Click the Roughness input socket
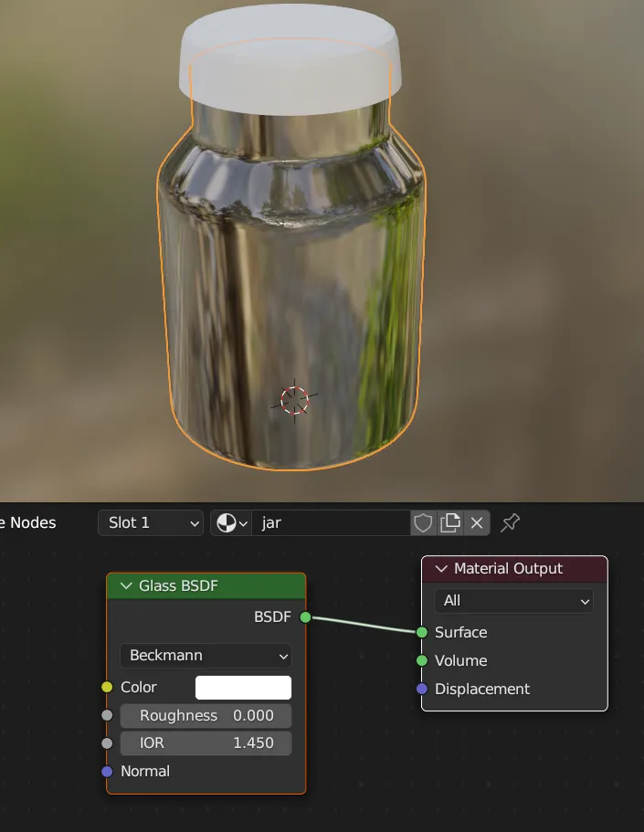 tap(107, 715)
